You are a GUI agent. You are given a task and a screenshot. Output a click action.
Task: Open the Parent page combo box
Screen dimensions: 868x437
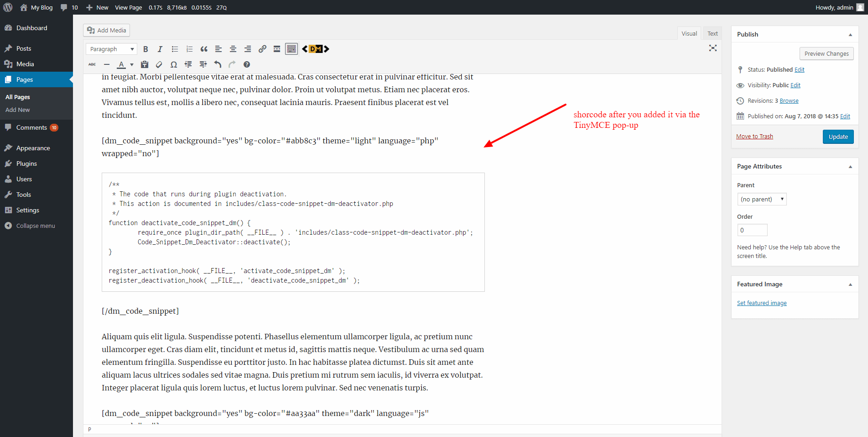point(761,199)
